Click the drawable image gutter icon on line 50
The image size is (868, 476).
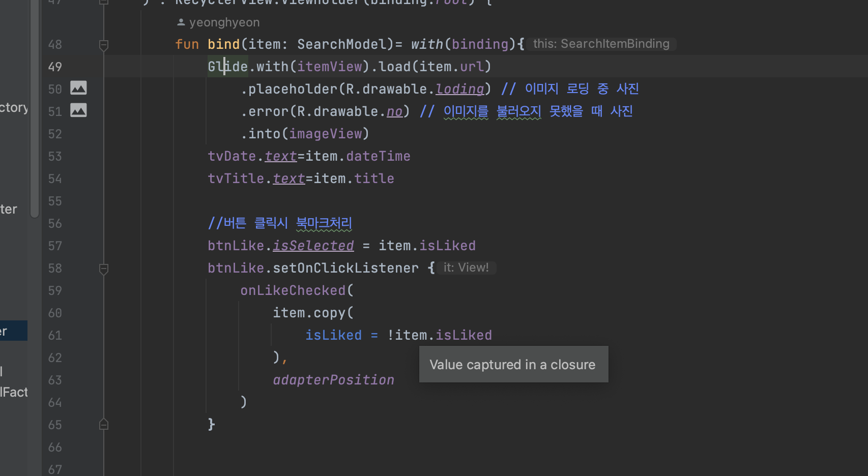78,88
